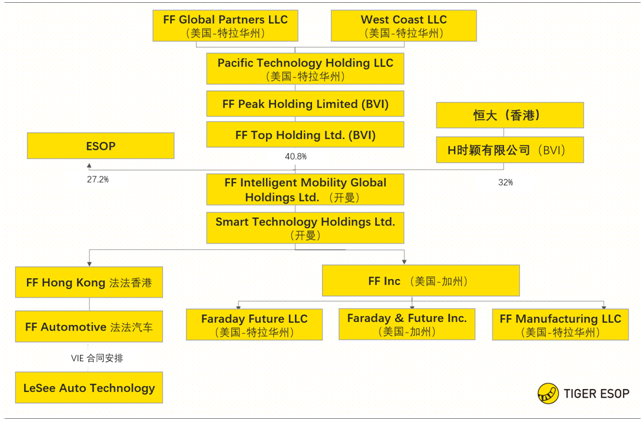
Task: Select the West Coast LLC box
Action: [389, 26]
